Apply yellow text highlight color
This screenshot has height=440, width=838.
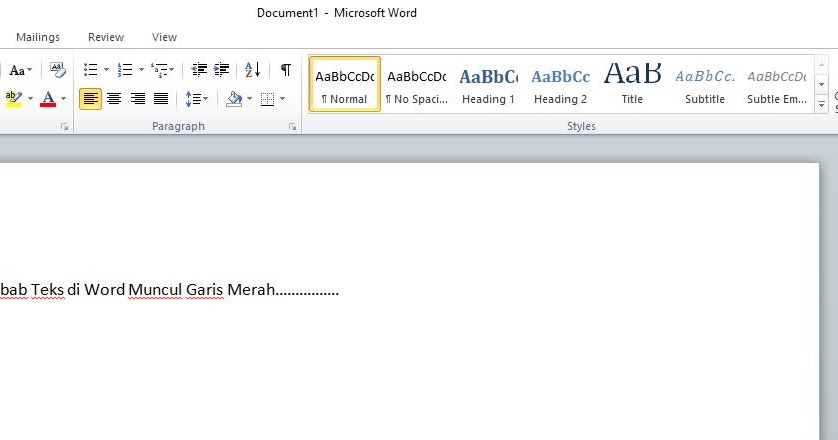click(13, 98)
